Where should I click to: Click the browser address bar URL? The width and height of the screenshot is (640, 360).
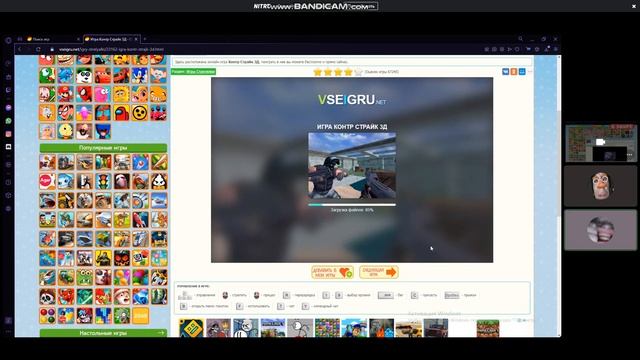(111, 49)
